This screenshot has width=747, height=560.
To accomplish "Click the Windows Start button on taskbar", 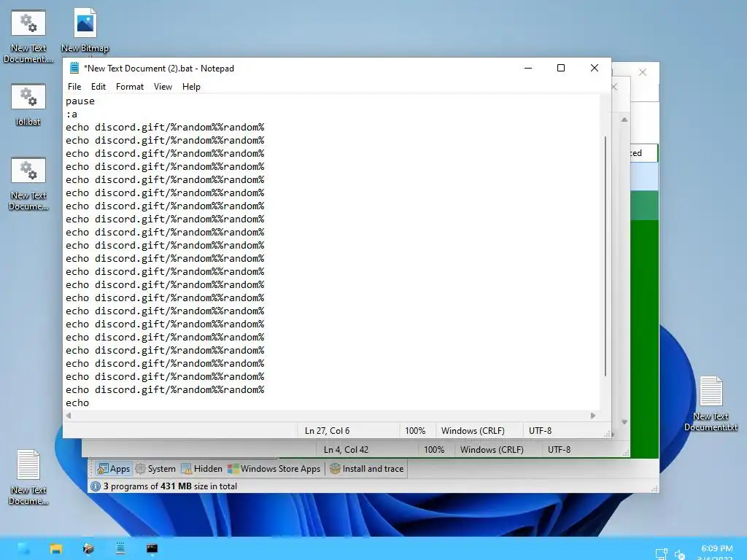I will pyautogui.click(x=24, y=548).
